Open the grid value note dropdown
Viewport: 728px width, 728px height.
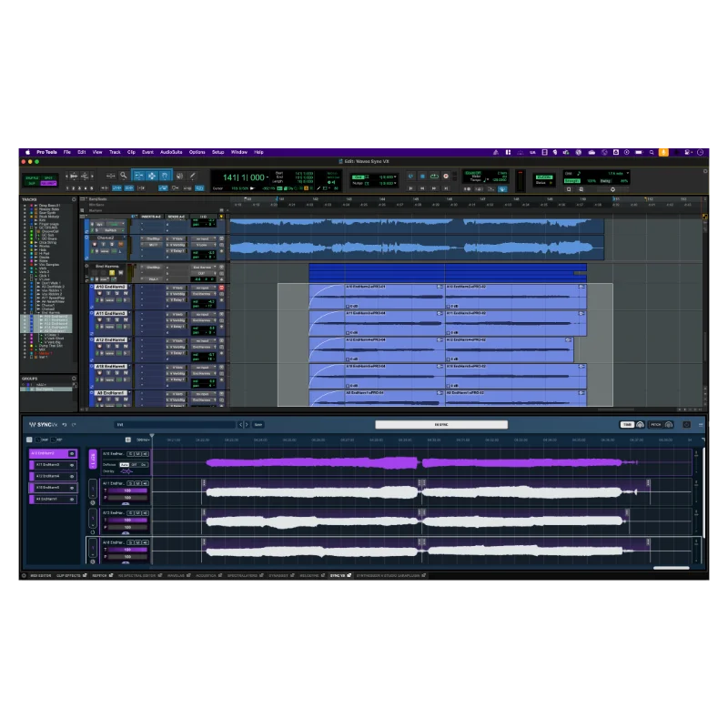point(628,173)
